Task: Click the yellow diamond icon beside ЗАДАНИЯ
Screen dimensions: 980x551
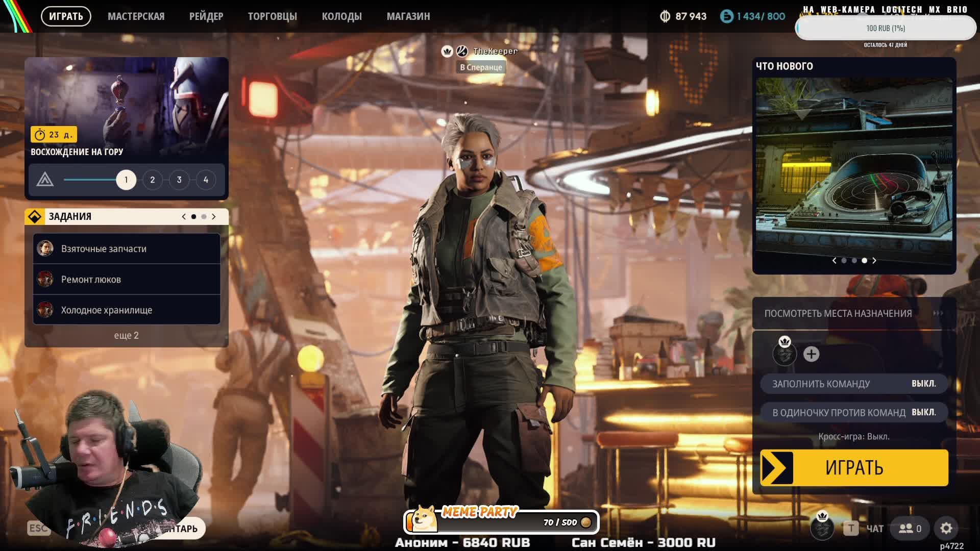Action: point(35,216)
